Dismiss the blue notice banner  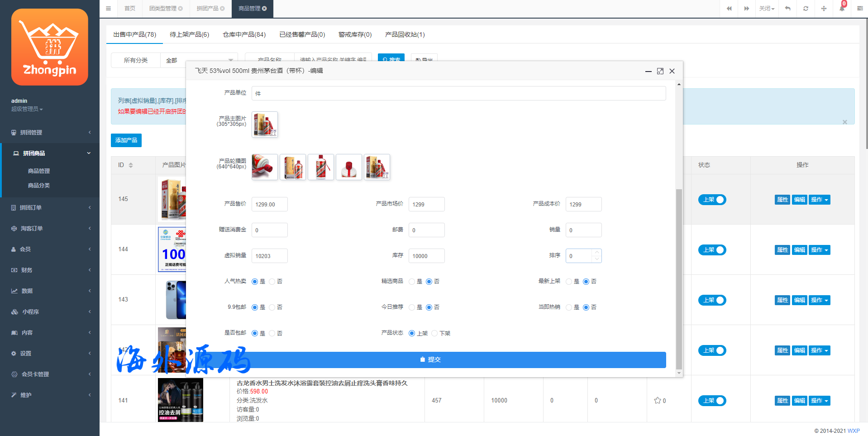click(844, 122)
